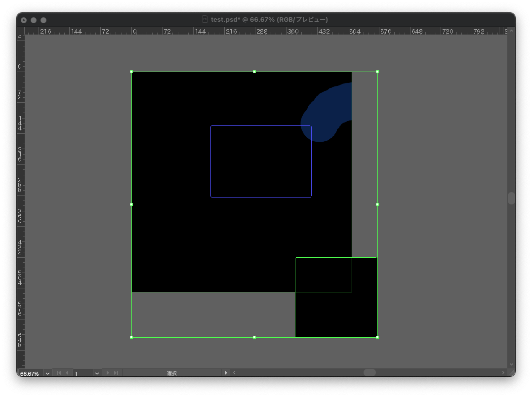532x397 pixels.
Task: Open the artboard number dropdown
Action: 97,373
